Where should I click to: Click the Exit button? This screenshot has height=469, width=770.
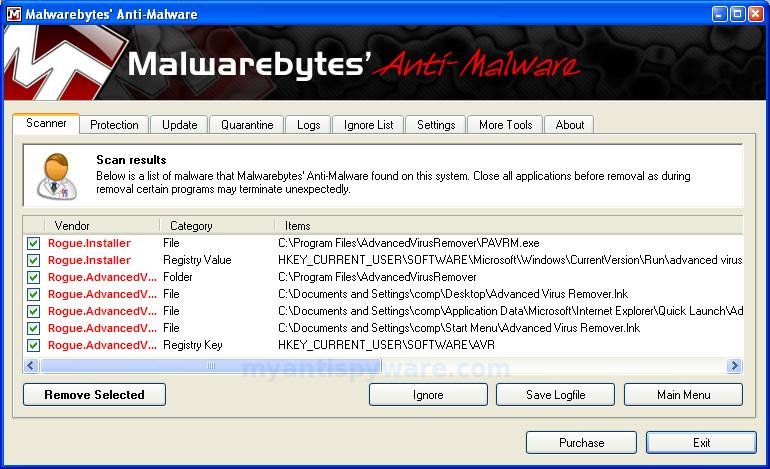701,442
